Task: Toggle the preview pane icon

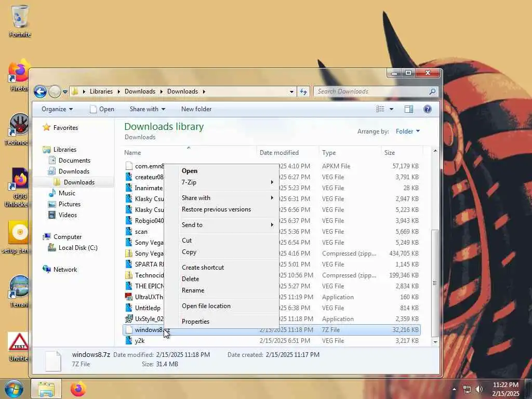Action: (x=409, y=109)
